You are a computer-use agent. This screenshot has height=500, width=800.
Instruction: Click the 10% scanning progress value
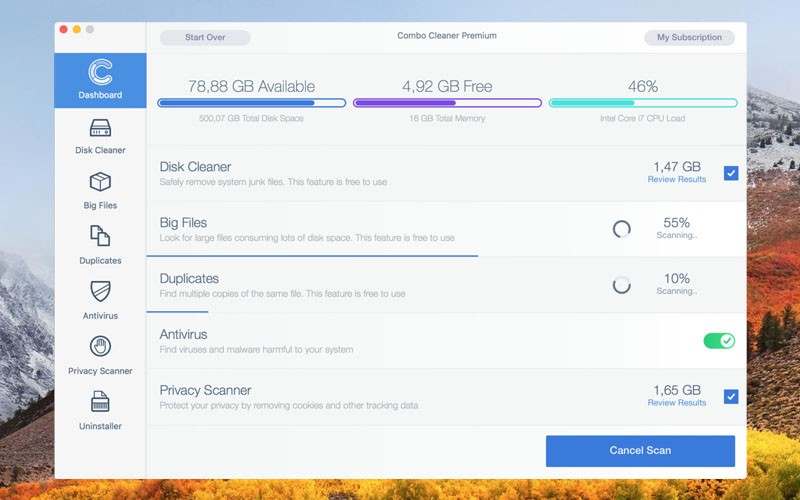tap(677, 279)
